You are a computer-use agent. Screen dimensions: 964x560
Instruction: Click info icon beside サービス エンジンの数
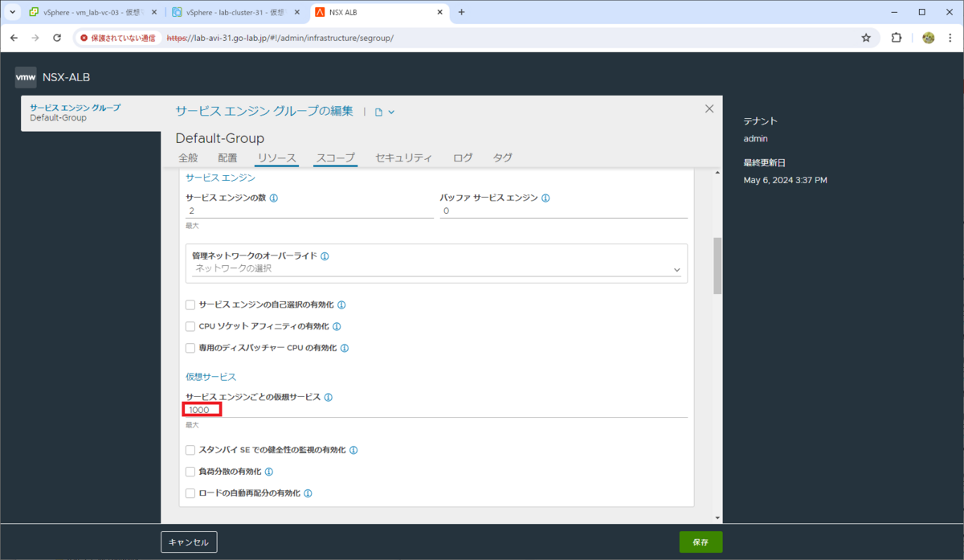click(x=274, y=198)
